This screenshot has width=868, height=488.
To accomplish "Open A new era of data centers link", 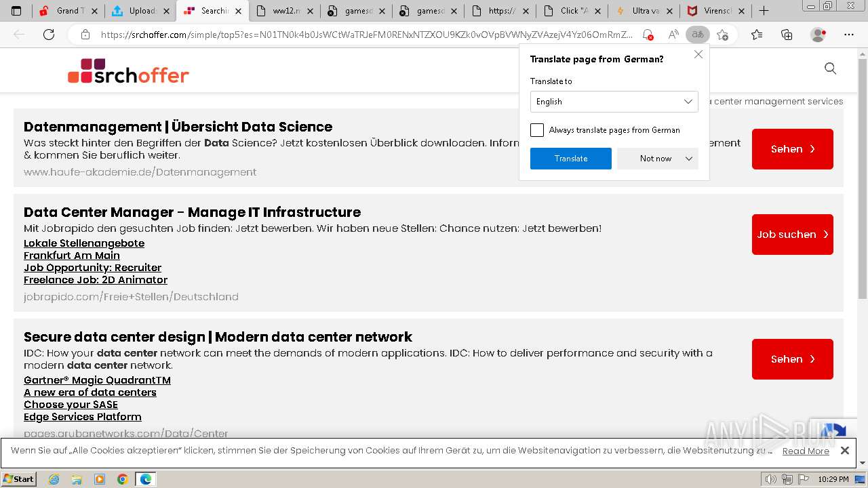I will [x=90, y=392].
